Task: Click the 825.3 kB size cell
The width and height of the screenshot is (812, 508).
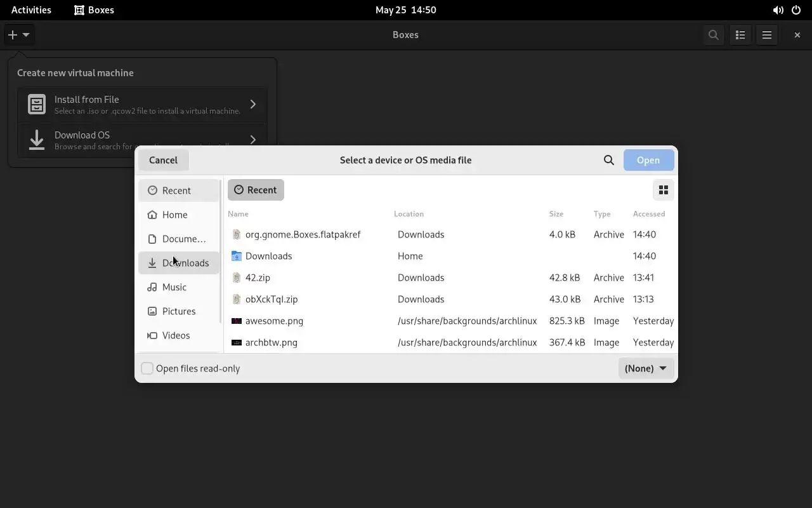Action: coord(567,321)
